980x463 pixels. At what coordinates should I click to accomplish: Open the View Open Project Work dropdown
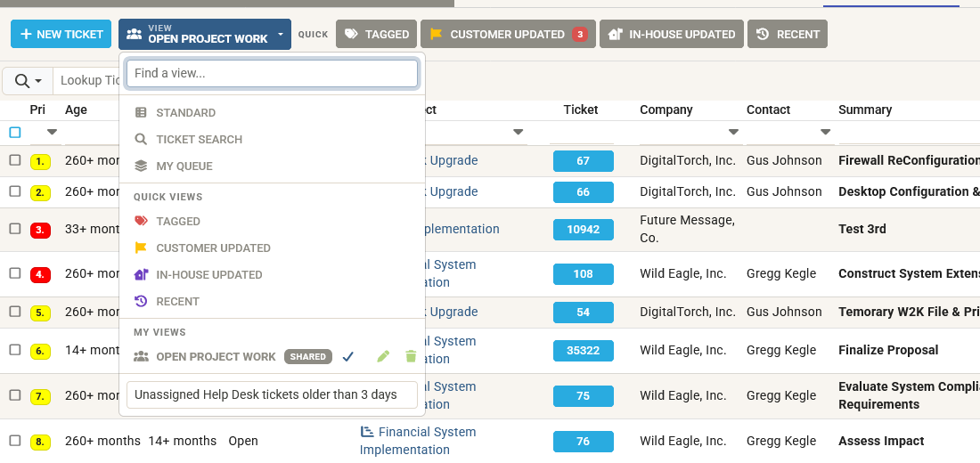[x=204, y=34]
